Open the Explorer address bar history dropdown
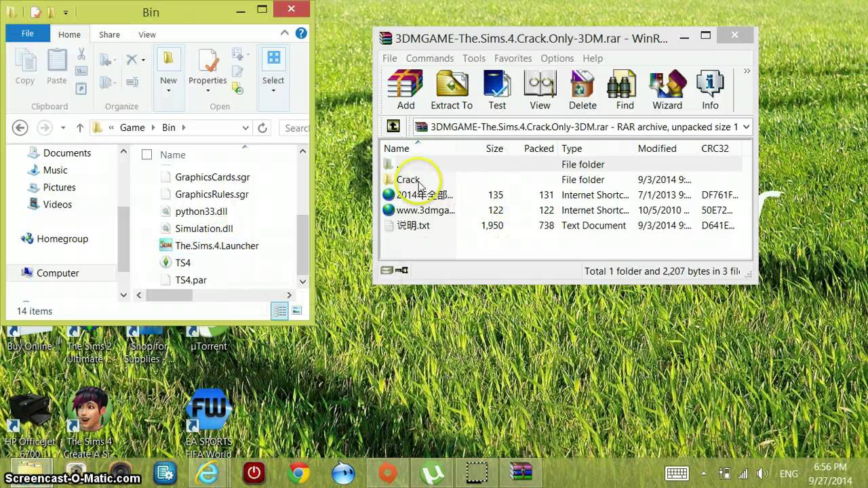 tap(245, 127)
